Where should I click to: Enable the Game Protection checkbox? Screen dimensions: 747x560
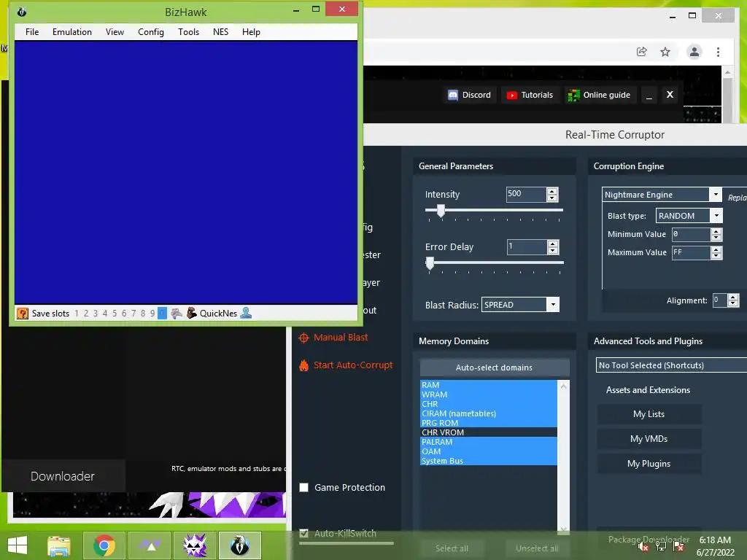click(x=304, y=488)
